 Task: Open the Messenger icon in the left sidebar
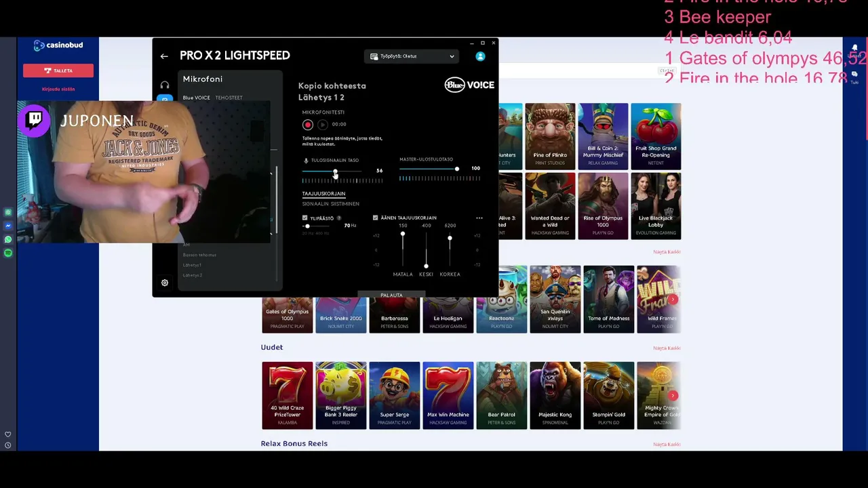pyautogui.click(x=8, y=226)
